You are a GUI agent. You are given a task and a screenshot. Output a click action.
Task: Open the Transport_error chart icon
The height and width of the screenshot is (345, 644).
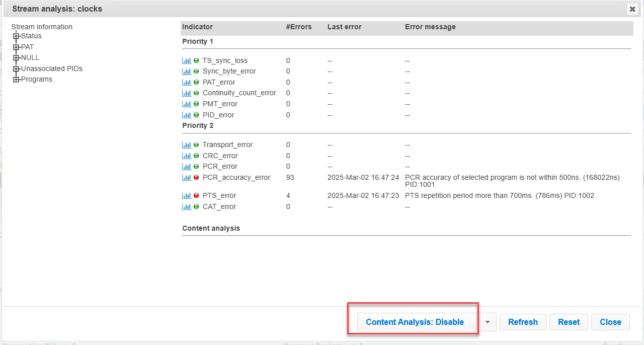click(x=186, y=145)
